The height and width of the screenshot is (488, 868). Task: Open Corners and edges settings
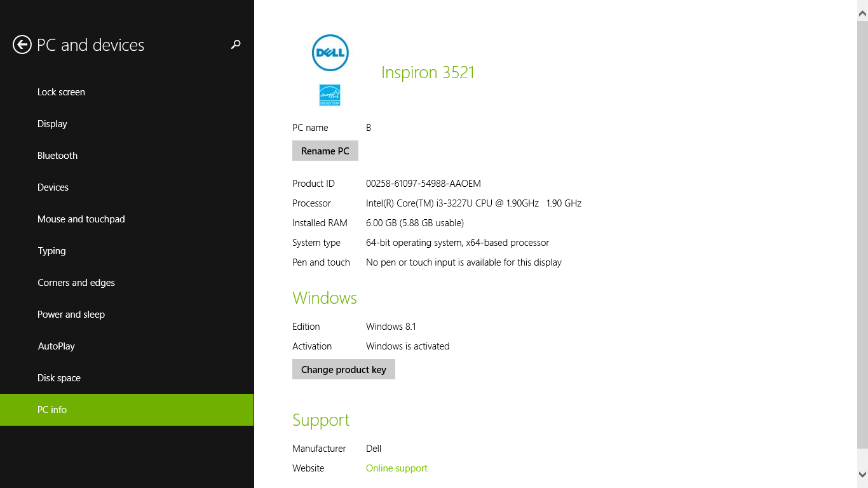pos(127,283)
